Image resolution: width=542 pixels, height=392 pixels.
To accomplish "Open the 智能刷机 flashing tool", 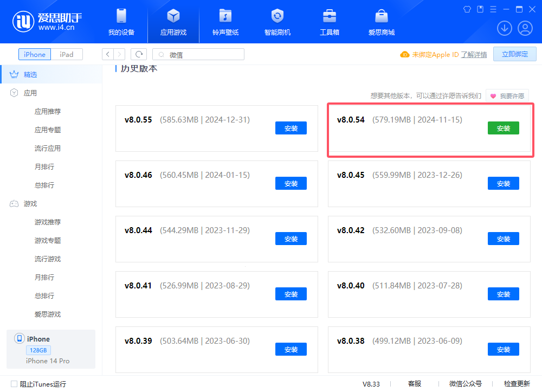I will click(x=277, y=22).
